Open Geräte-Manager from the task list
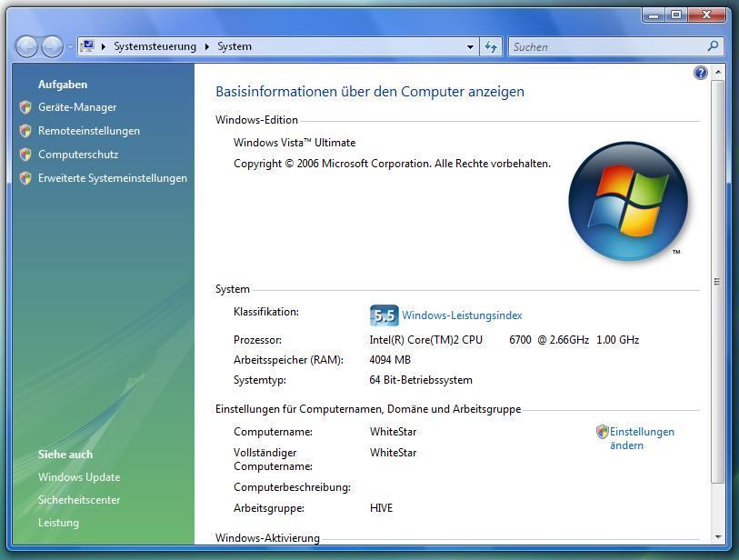739x560 pixels. pos(77,107)
